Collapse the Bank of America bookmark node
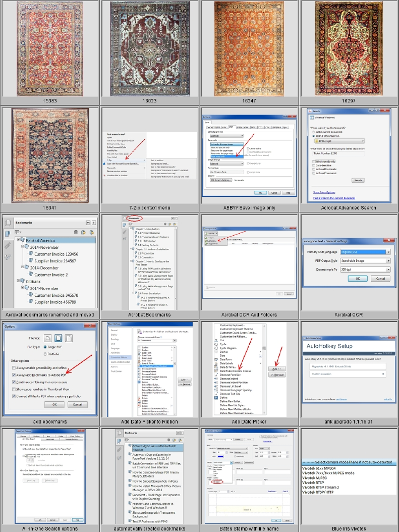 pyautogui.click(x=18, y=240)
